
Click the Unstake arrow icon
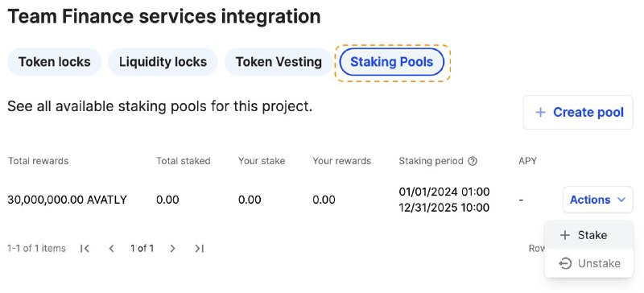566,263
